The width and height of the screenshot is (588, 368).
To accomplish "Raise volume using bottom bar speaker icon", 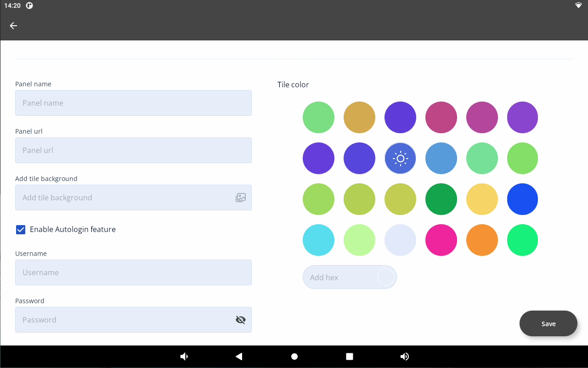I will [405, 357].
